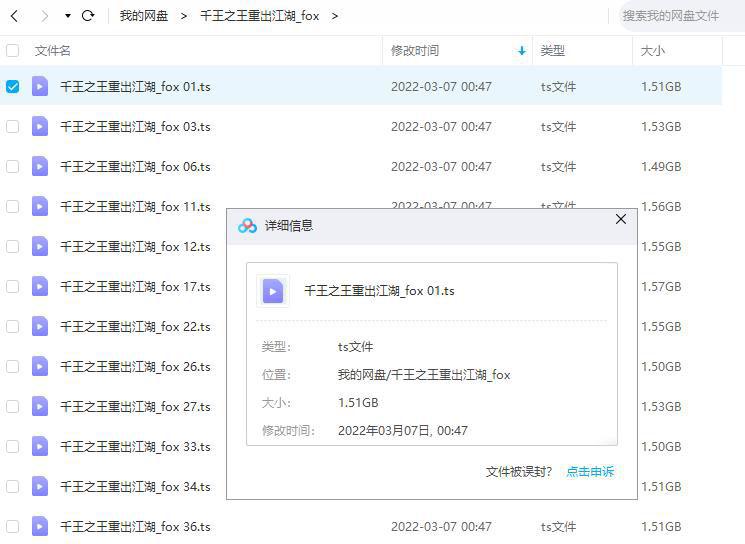Close the 详细信息 dialog
Viewport: 745px width, 544px height.
point(621,219)
